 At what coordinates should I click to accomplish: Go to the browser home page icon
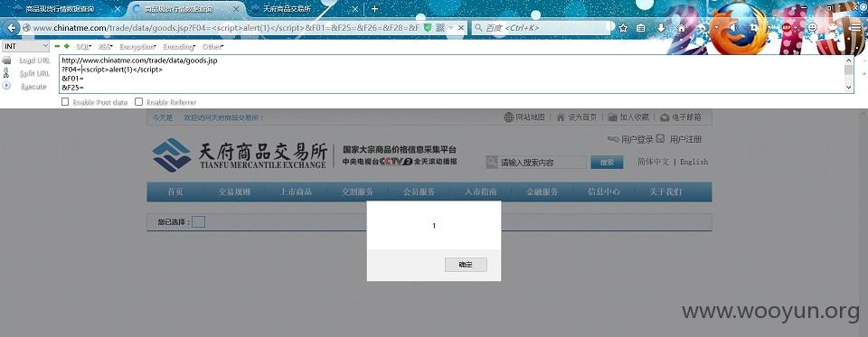click(x=682, y=28)
